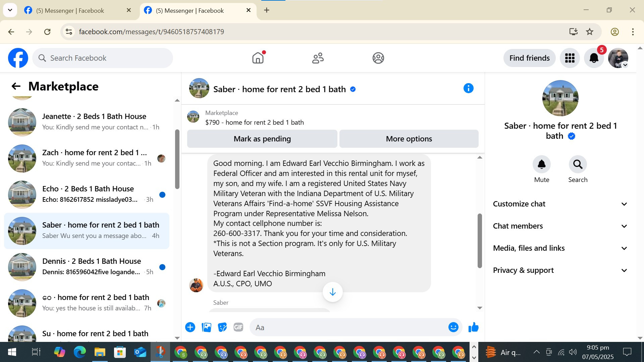Switch to first Messenger browser tab

tap(70, 10)
